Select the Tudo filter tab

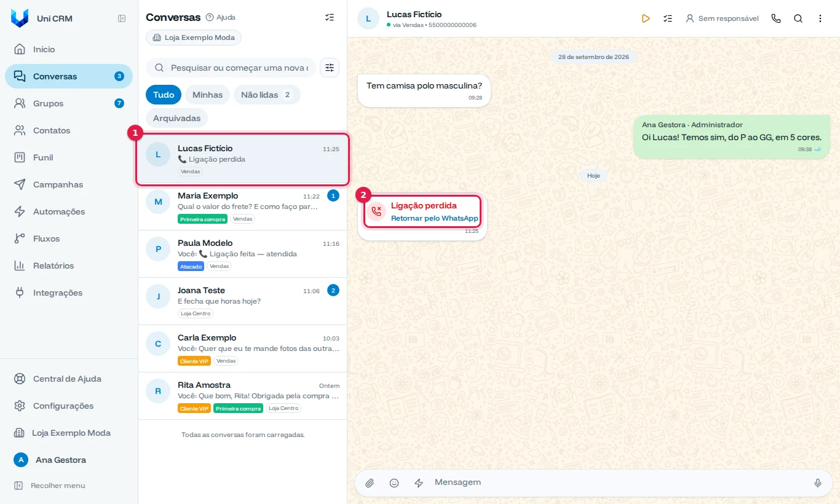(164, 95)
